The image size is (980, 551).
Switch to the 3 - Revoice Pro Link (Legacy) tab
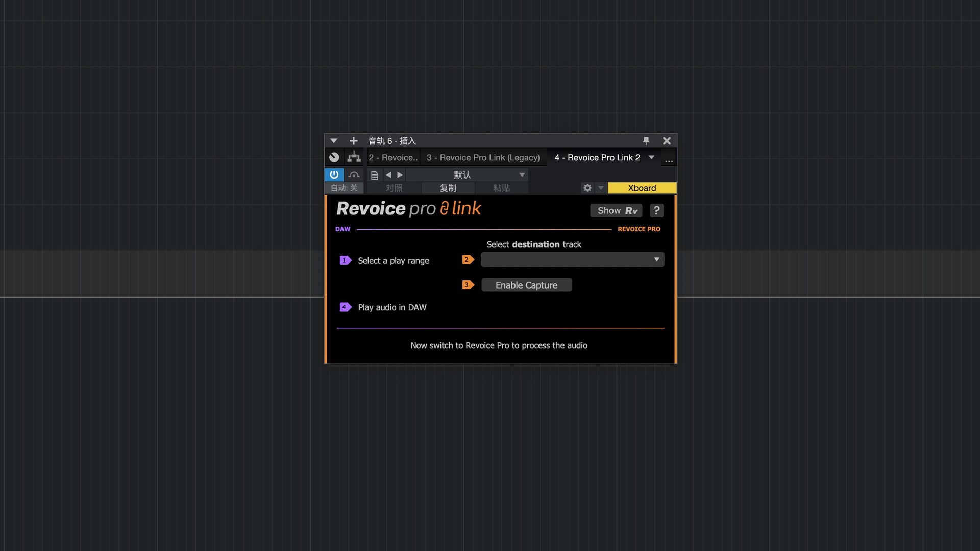[x=483, y=158]
